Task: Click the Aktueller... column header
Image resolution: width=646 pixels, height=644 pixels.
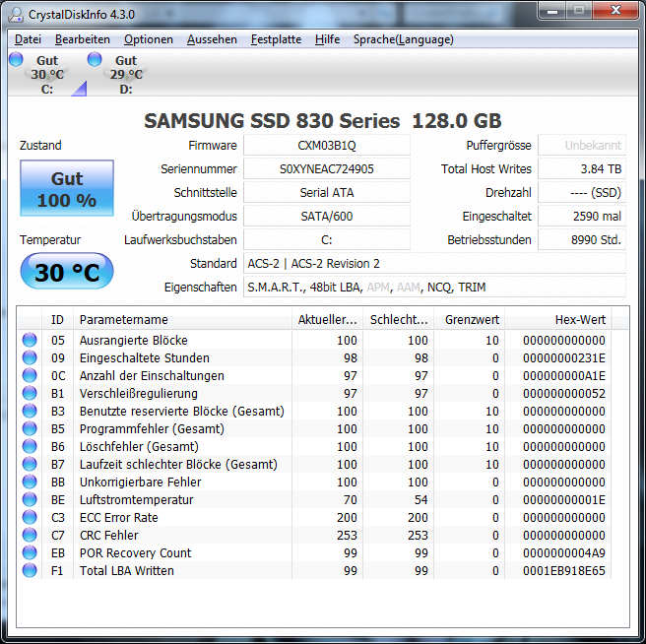Action: [x=328, y=319]
